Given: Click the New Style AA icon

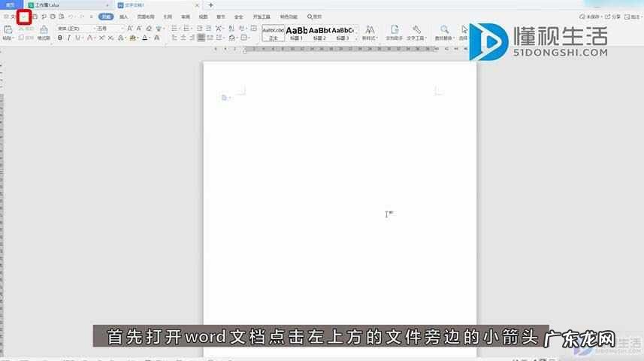Looking at the screenshot, I should (x=370, y=29).
